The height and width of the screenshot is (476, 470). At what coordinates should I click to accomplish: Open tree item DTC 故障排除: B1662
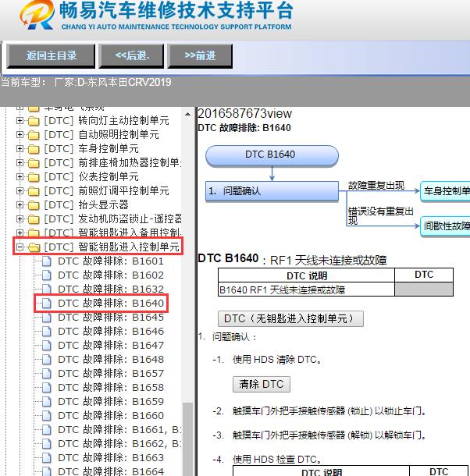pos(119,443)
